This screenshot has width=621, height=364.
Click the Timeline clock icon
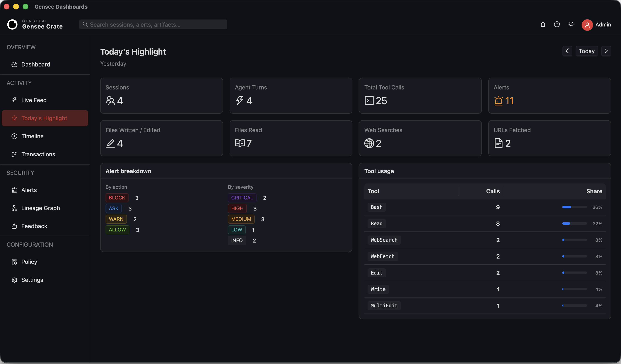(14, 136)
